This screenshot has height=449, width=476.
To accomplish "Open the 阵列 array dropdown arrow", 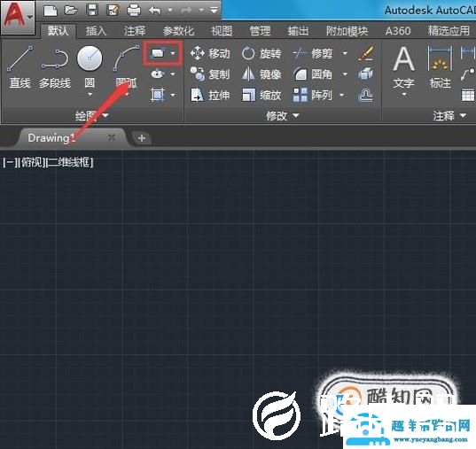I will click(x=342, y=96).
